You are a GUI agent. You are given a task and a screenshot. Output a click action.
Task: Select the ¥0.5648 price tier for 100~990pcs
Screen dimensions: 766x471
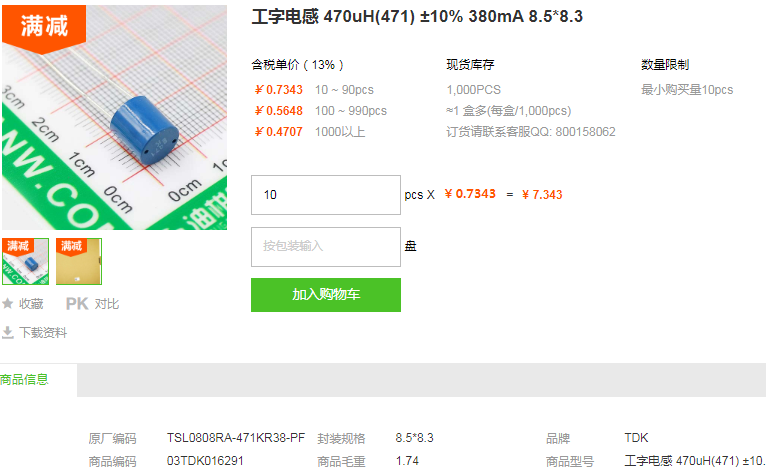[320, 111]
